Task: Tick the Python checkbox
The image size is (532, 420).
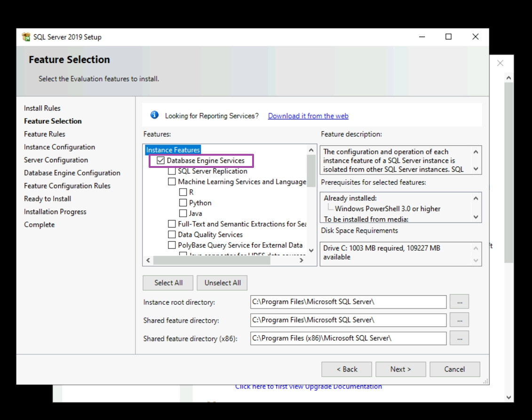Action: click(183, 203)
